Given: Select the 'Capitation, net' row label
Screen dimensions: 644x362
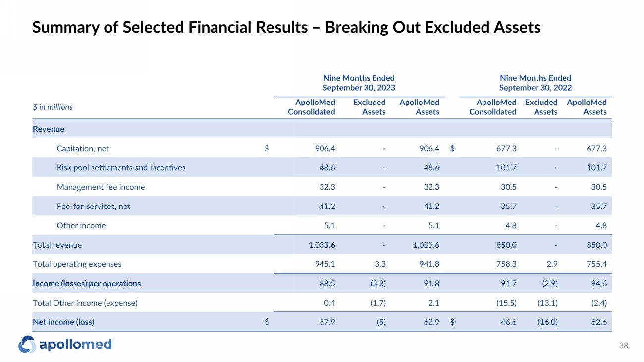Looking at the screenshot, I should click(83, 149).
